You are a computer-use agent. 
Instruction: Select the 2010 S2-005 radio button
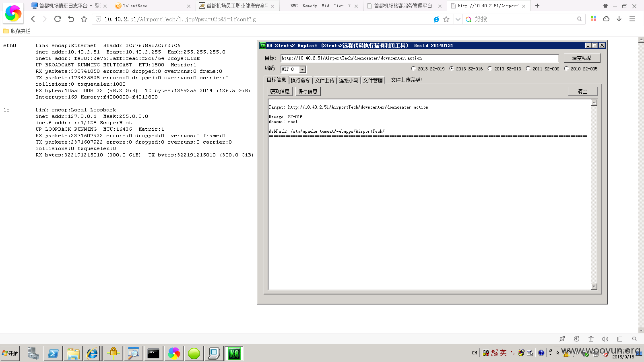click(x=566, y=68)
